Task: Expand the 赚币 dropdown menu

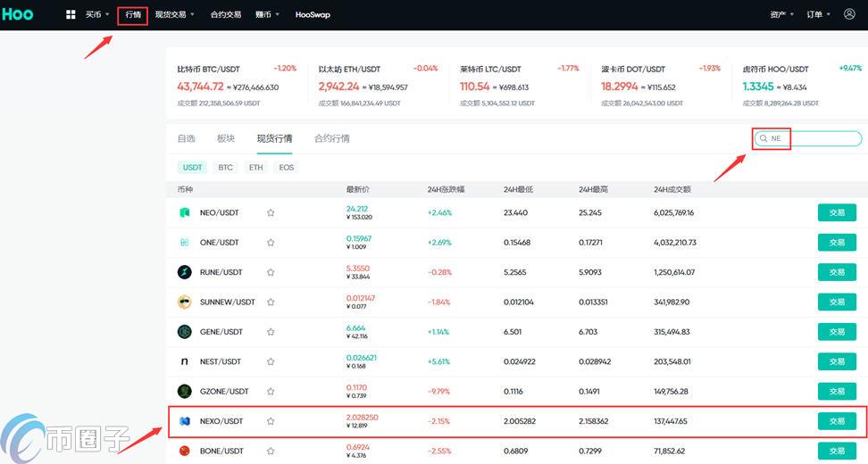Action: click(x=267, y=14)
